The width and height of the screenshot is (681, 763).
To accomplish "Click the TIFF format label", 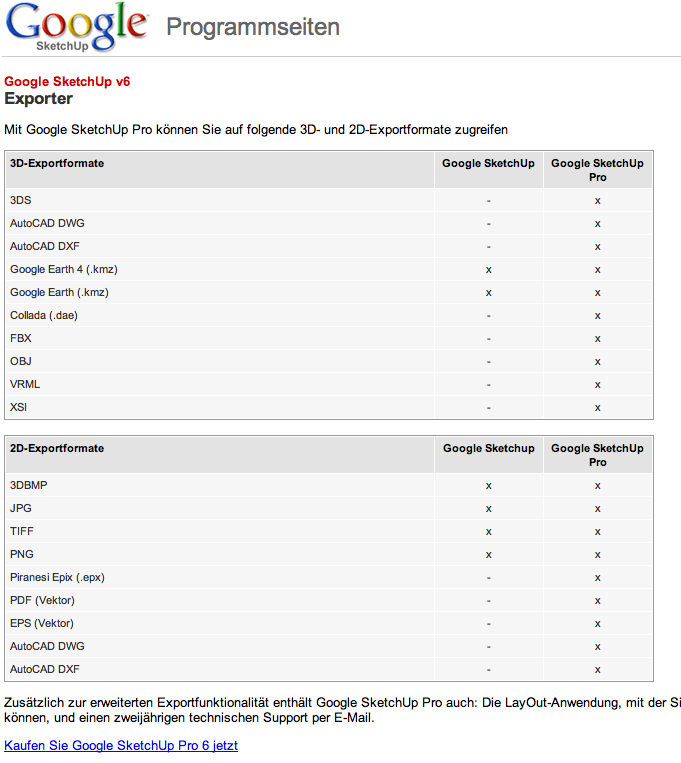I will point(22,531).
